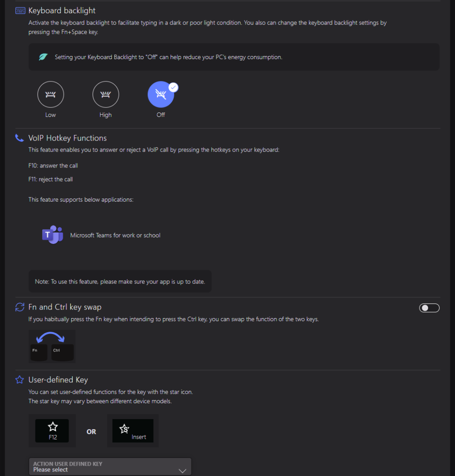Click the keyboard backlight section icon
This screenshot has width=455, height=476.
pyautogui.click(x=20, y=10)
